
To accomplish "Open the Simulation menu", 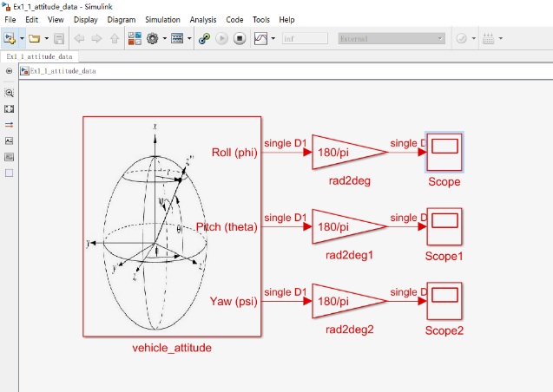I will 162,19.
